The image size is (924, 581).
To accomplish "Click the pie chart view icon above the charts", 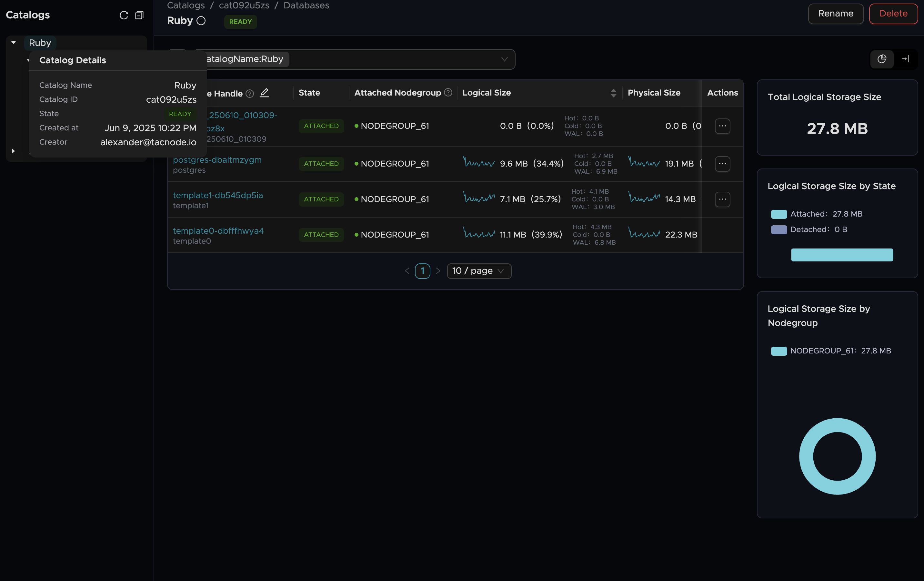I will [x=882, y=59].
